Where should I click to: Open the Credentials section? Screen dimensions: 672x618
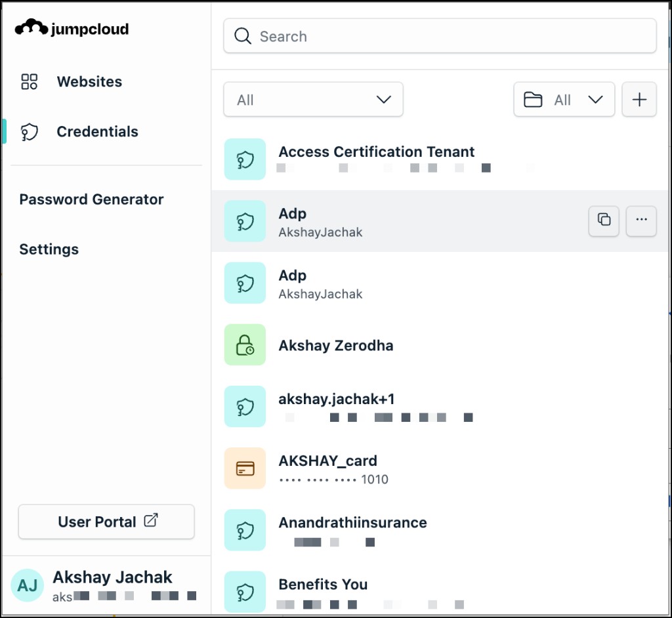coord(97,132)
